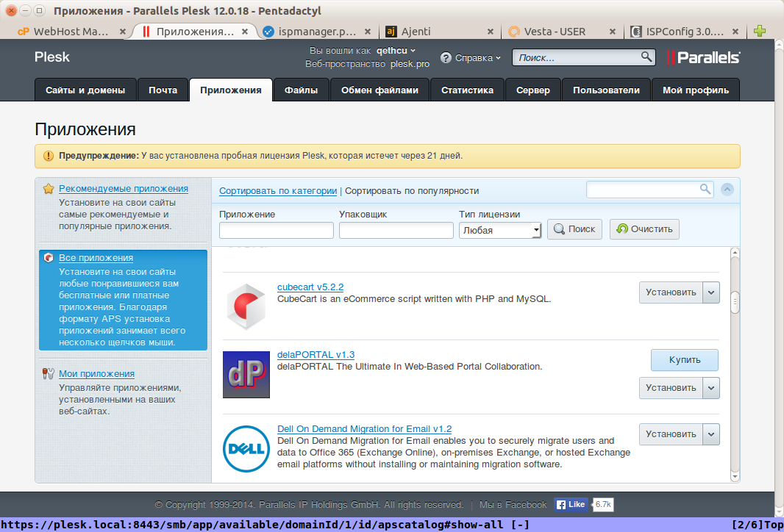Open the Сервер tab

[533, 90]
